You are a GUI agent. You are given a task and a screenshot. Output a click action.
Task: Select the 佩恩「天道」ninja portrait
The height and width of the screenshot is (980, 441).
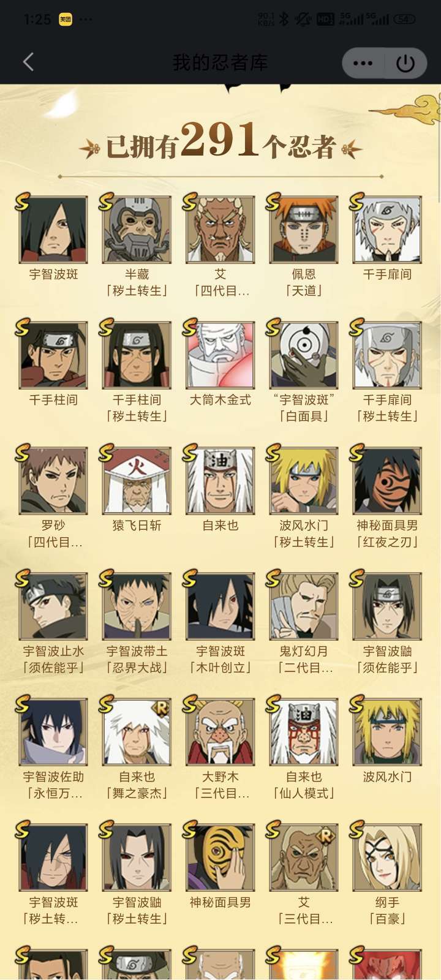click(x=304, y=230)
